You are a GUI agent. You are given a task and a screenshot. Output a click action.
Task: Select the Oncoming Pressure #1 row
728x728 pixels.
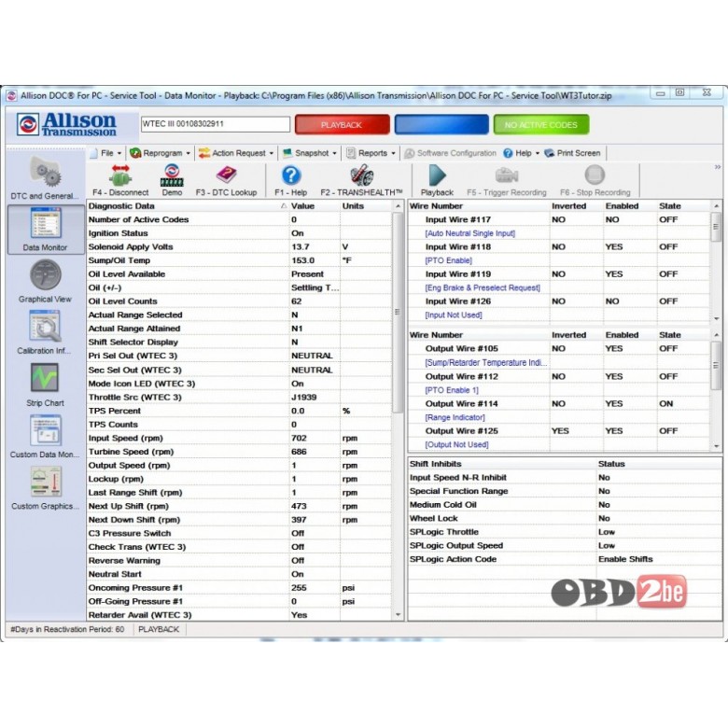239,588
